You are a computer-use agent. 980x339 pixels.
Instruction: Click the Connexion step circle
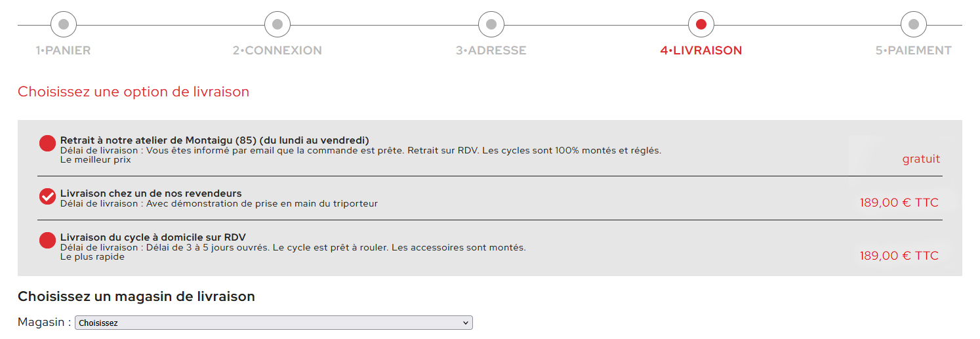(277, 25)
